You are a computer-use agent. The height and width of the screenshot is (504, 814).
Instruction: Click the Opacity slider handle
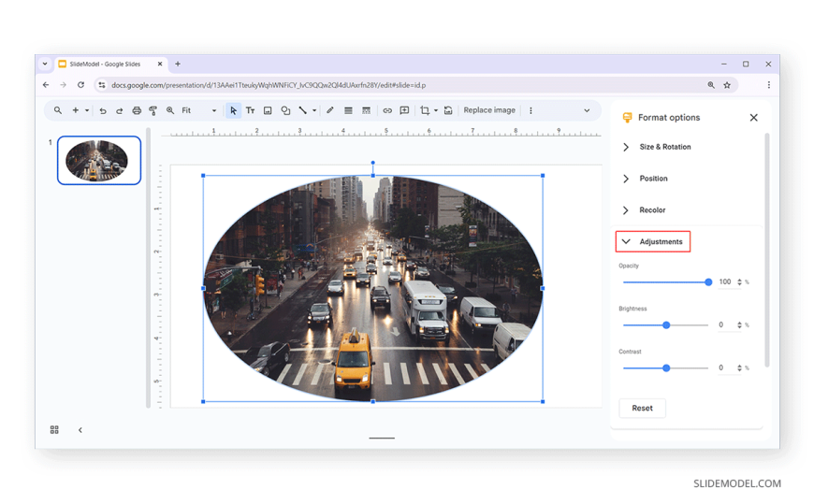[x=708, y=282]
